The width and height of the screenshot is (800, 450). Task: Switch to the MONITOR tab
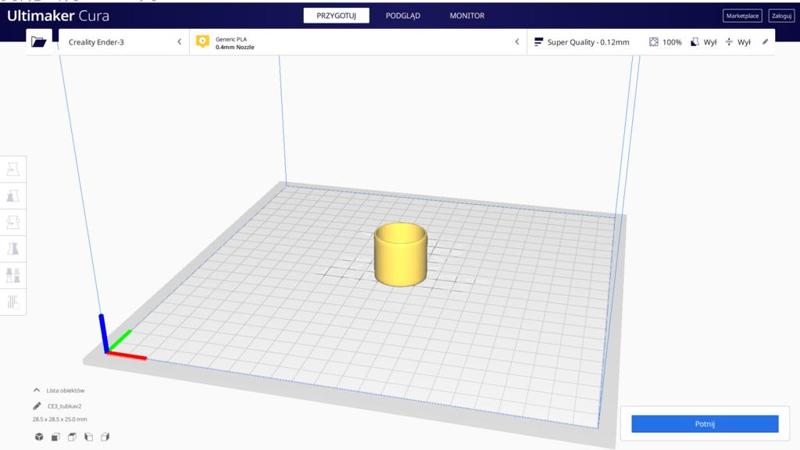click(x=467, y=16)
